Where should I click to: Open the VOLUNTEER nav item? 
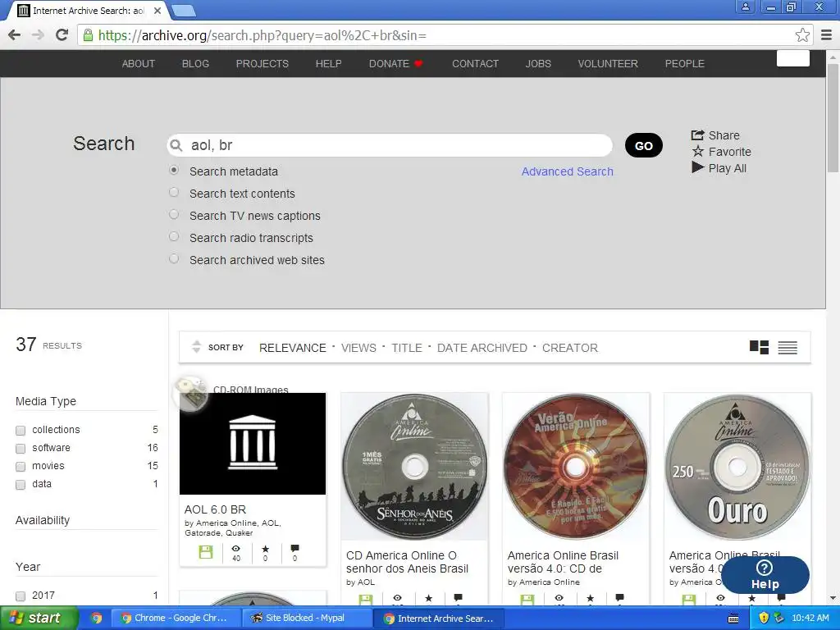pos(608,63)
